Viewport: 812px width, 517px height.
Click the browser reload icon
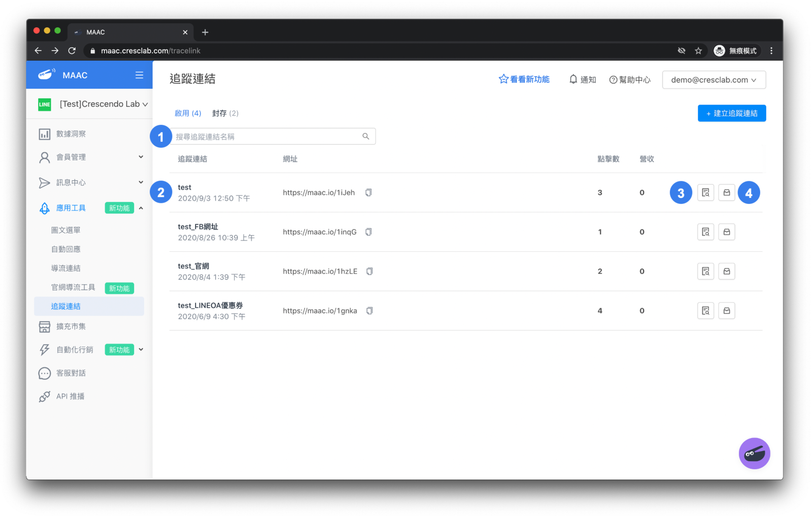72,51
